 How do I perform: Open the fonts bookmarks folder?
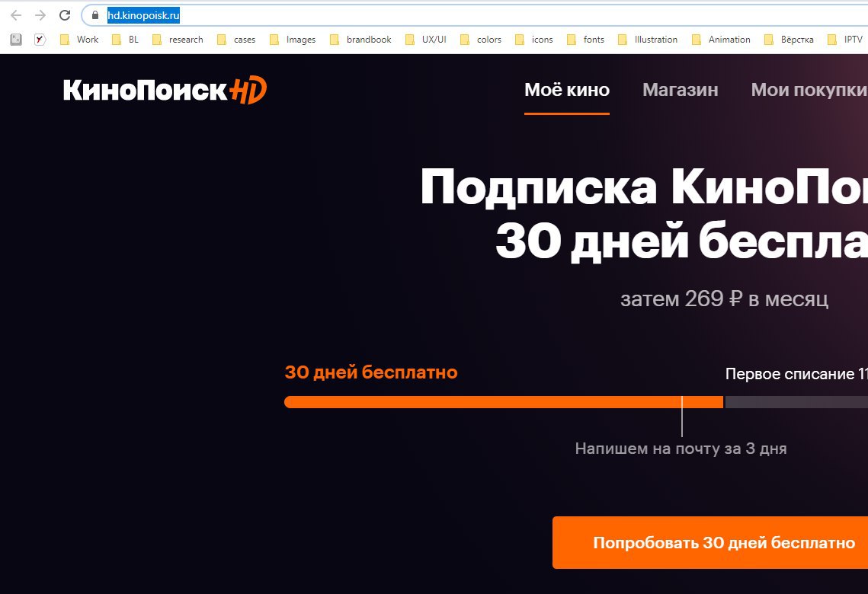[585, 40]
